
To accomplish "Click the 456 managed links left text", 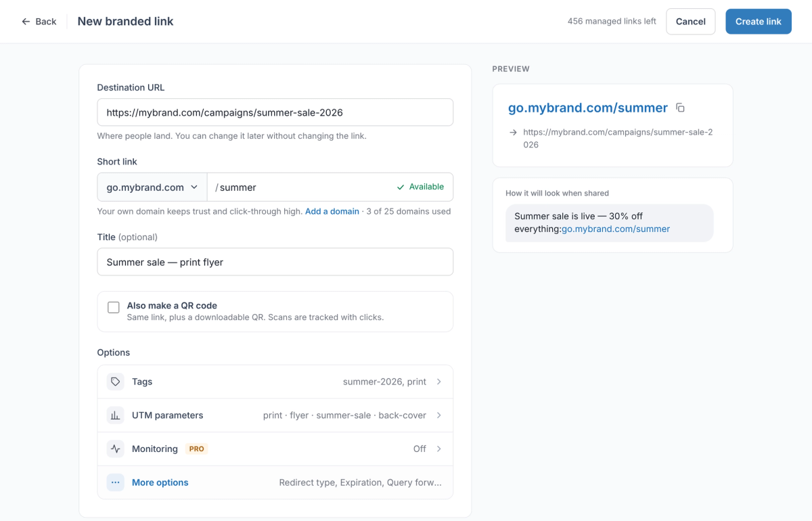I will pos(612,22).
